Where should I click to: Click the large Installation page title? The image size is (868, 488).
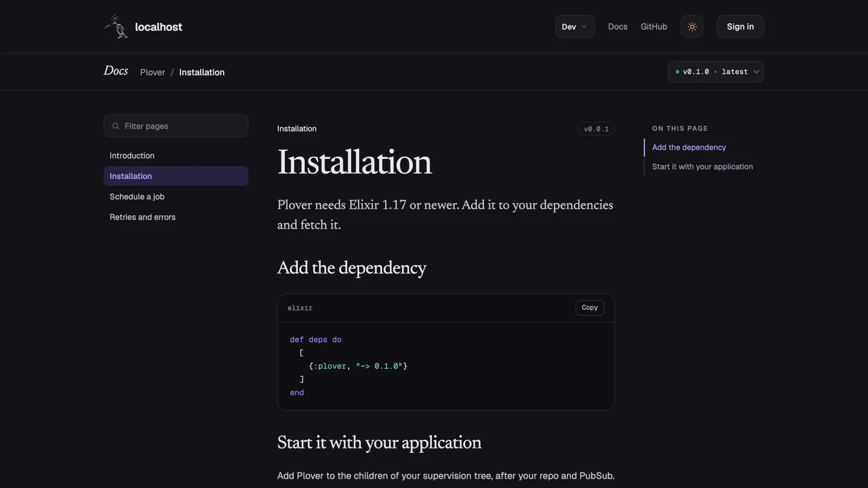click(x=354, y=162)
